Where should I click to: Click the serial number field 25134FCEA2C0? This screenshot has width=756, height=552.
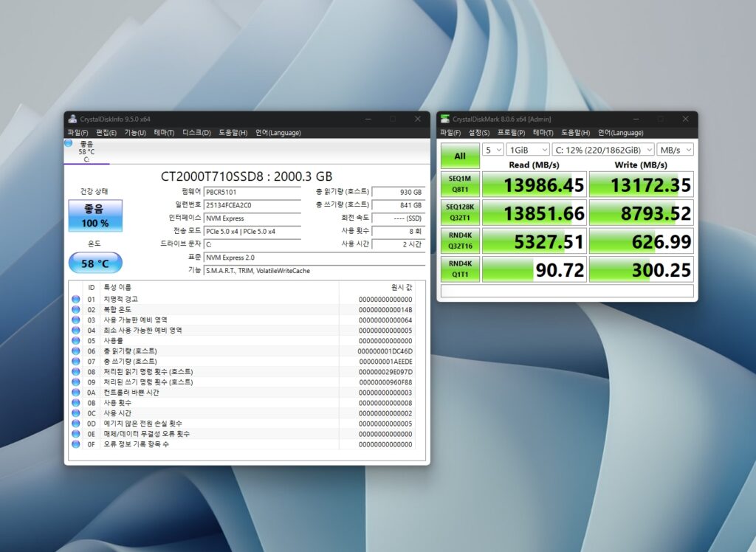click(x=252, y=205)
